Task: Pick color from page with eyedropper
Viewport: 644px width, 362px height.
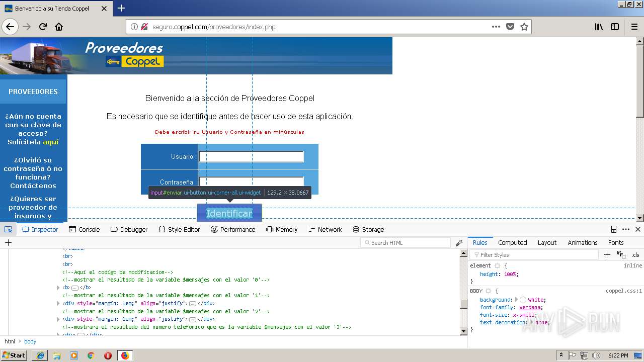Action: (x=459, y=243)
